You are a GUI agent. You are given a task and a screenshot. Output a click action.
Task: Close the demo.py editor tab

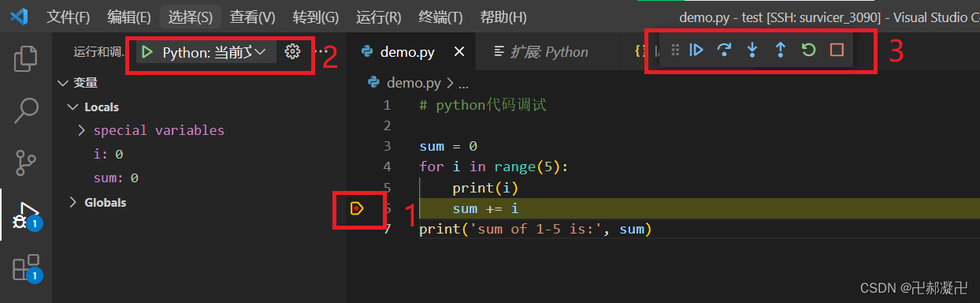(x=459, y=52)
